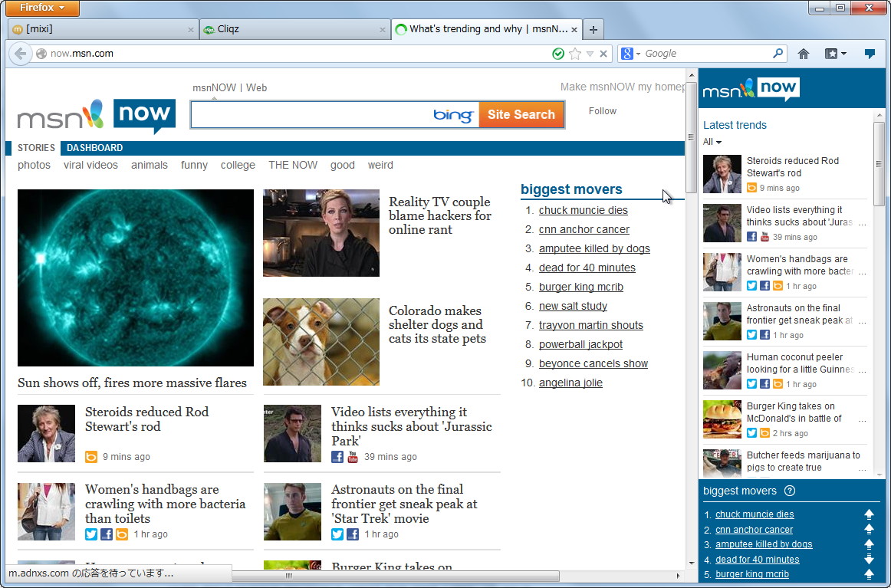This screenshot has height=588, width=891.
Task: Open the animals category
Action: [x=150, y=166]
